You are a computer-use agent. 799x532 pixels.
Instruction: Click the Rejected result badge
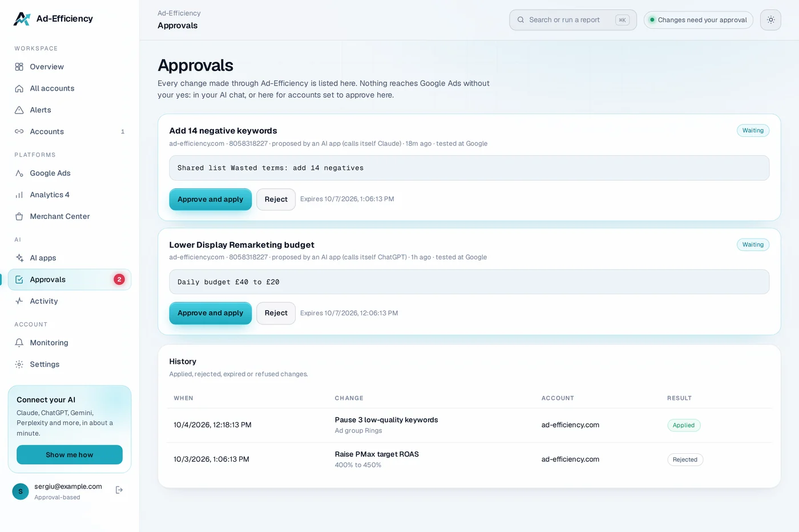(685, 460)
